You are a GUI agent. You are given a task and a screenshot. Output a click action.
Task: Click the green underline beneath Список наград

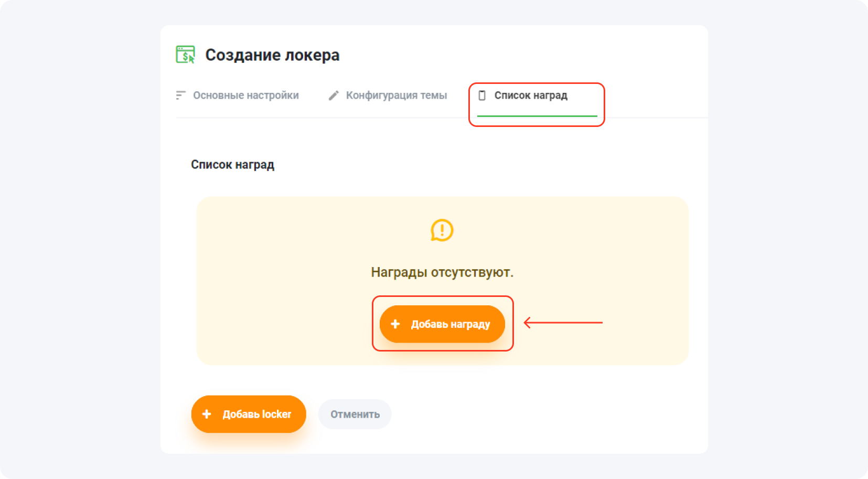click(x=537, y=115)
